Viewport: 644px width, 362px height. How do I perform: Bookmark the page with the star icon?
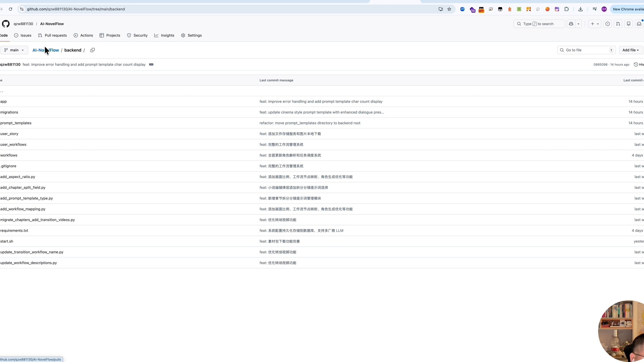449,9
